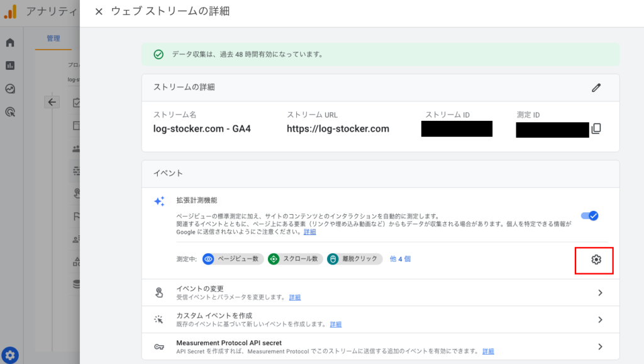The image size is (644, 364).
Task: Expand the イベントの変更 row chevron
Action: [x=599, y=293]
